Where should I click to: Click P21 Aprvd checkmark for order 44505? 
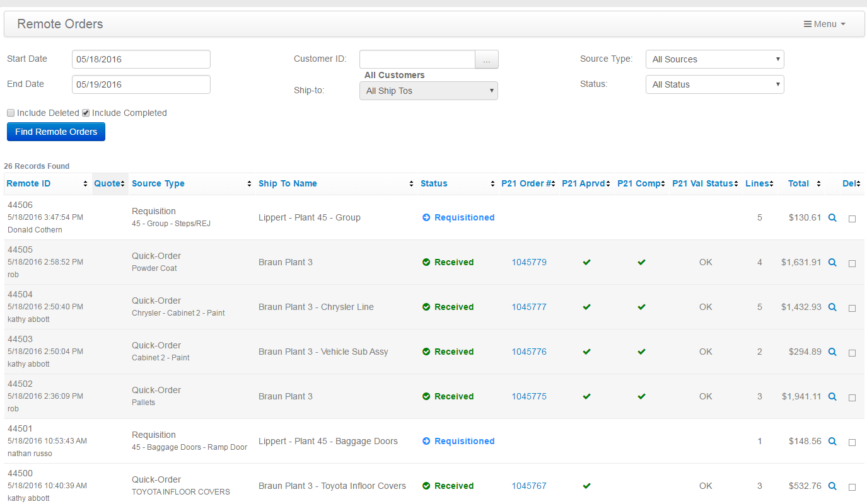[x=586, y=262]
